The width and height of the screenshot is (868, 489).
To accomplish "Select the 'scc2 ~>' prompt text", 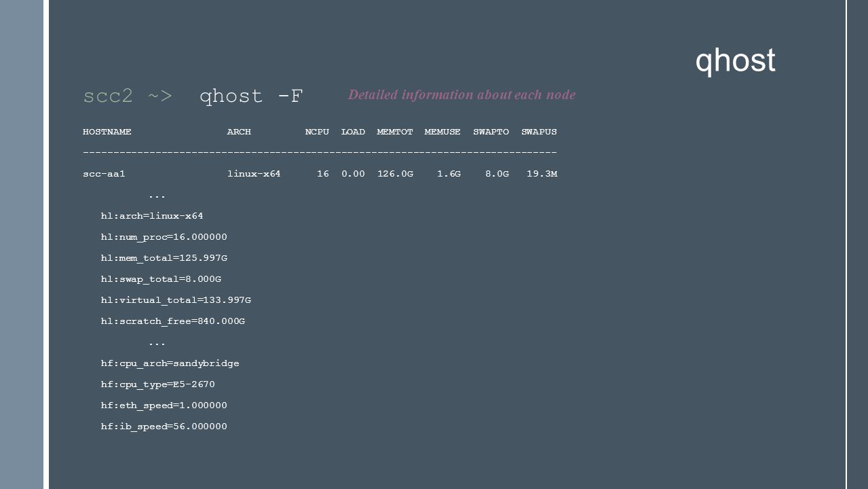I will [128, 96].
